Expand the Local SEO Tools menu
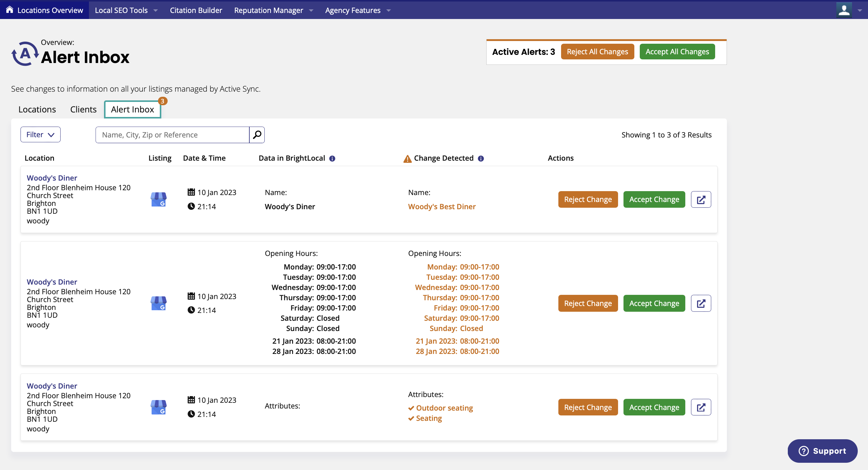Screen dimensions: 868x470 (x=126, y=10)
